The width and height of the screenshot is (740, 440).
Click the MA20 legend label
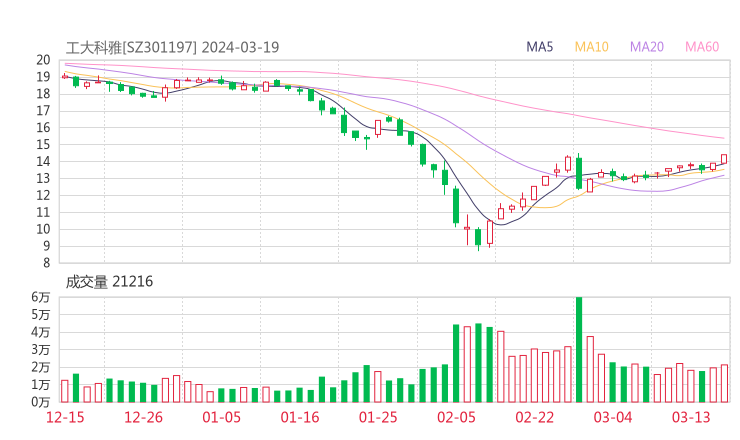(x=647, y=47)
